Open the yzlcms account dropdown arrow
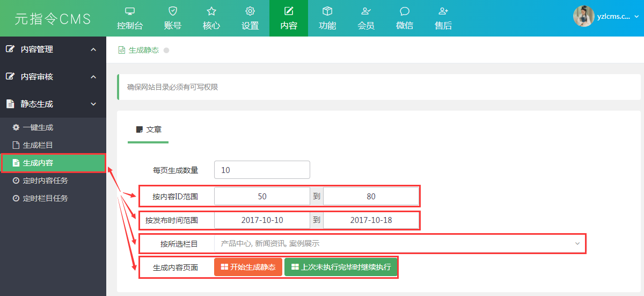Image resolution: width=644 pixels, height=296 pixels. (636, 17)
